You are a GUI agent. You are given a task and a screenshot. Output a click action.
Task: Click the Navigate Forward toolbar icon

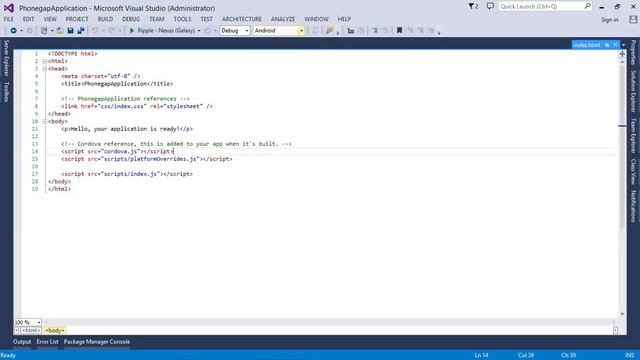tap(29, 31)
